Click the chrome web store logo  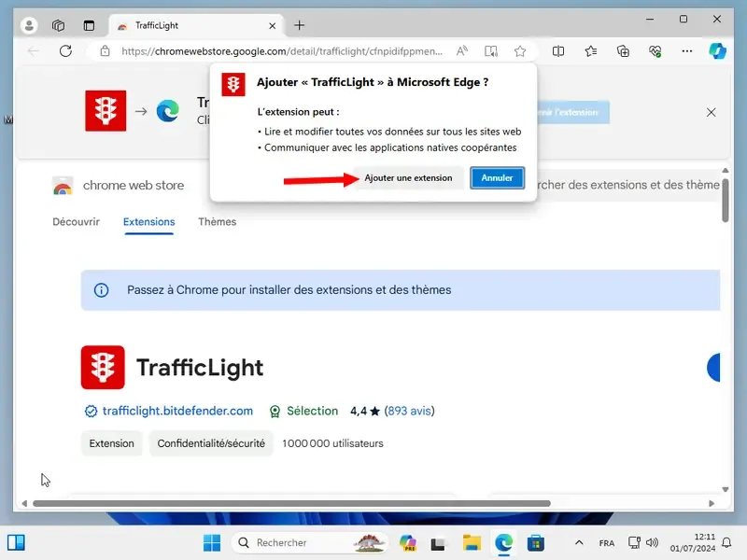(63, 186)
